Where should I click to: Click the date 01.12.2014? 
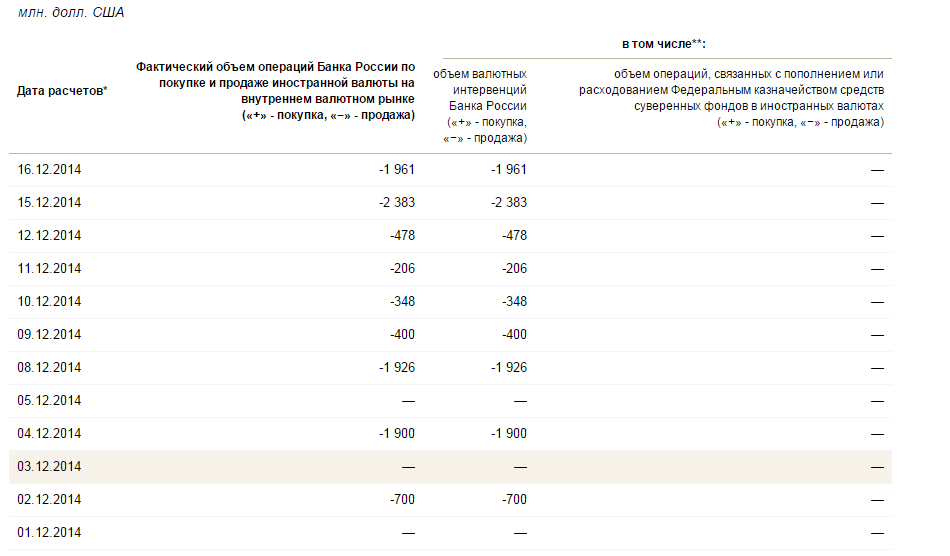click(49, 533)
